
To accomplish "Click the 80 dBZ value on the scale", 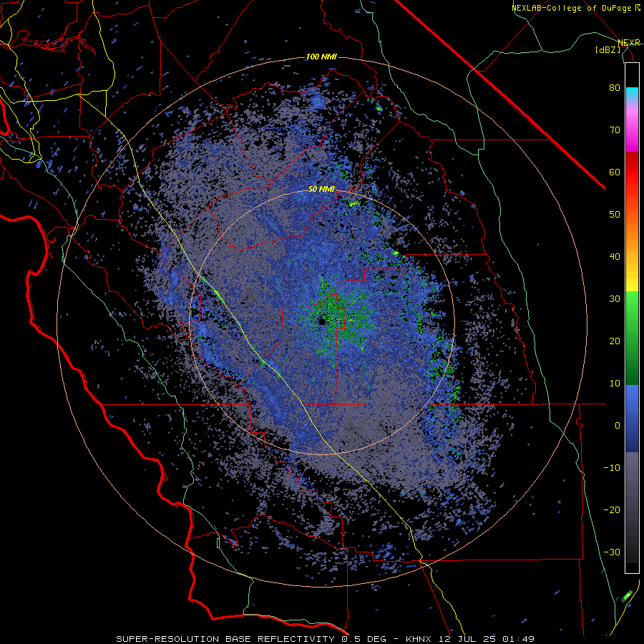I will tap(615, 88).
